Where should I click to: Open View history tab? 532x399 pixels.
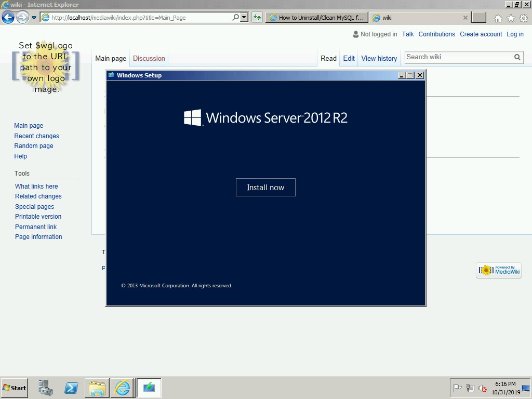379,58
